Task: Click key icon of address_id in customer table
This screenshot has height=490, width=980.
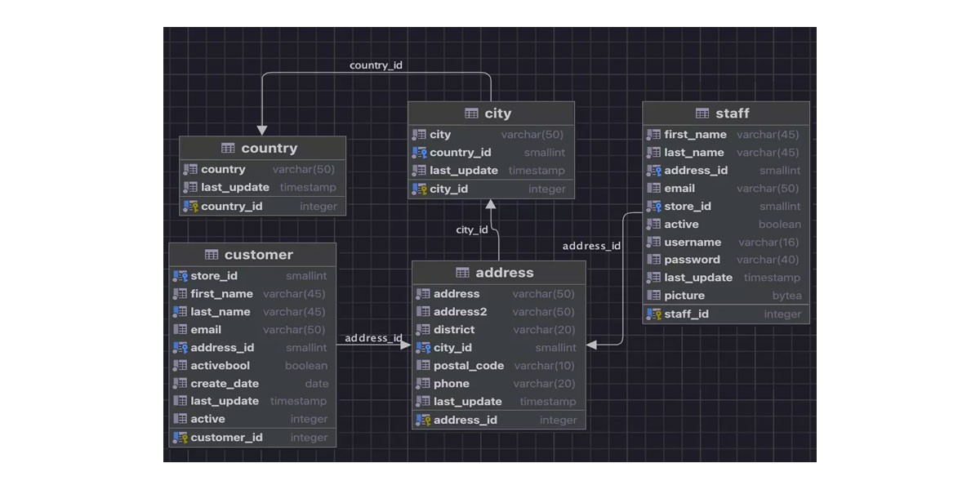Action: point(180,348)
